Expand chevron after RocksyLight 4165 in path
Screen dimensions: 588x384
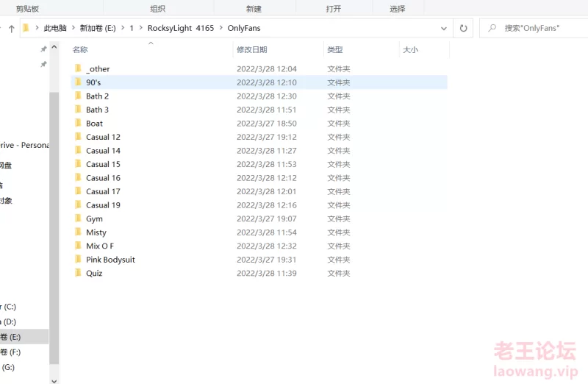[221, 28]
